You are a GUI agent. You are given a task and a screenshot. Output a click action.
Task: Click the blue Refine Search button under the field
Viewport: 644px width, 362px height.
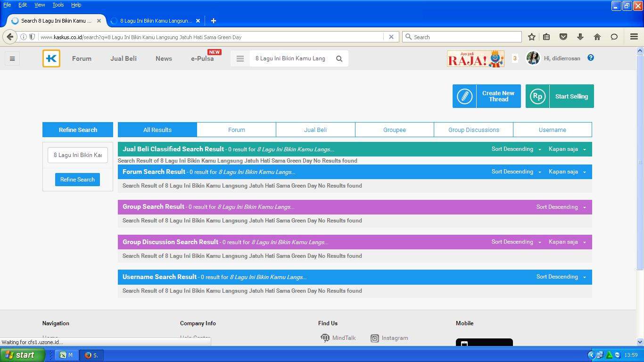(x=77, y=180)
